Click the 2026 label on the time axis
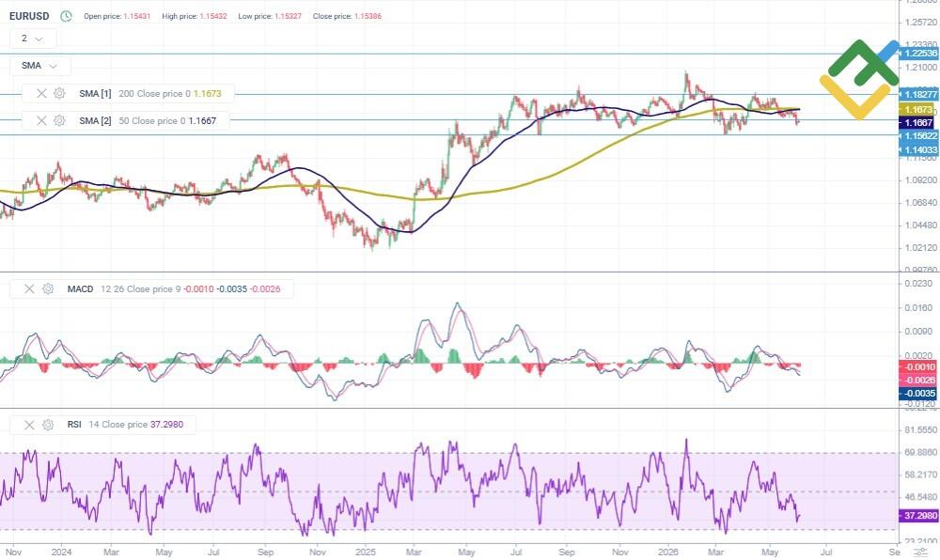The image size is (940, 560). point(667,552)
